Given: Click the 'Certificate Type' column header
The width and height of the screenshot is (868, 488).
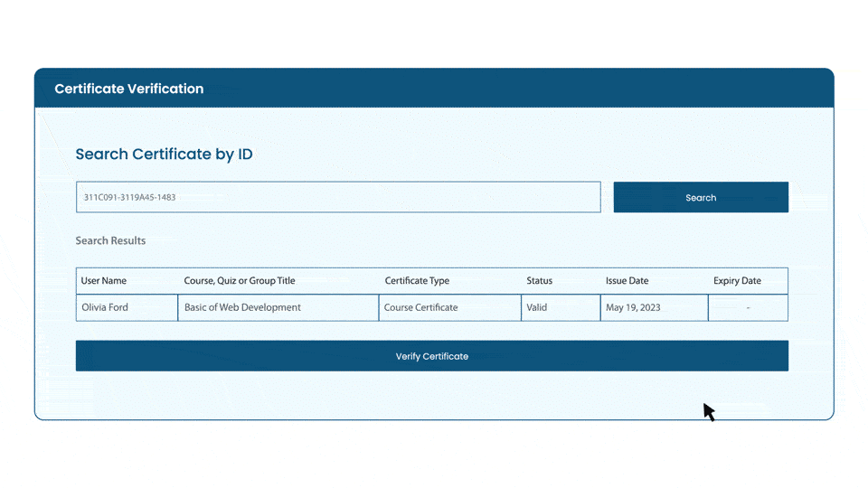Looking at the screenshot, I should tap(417, 280).
